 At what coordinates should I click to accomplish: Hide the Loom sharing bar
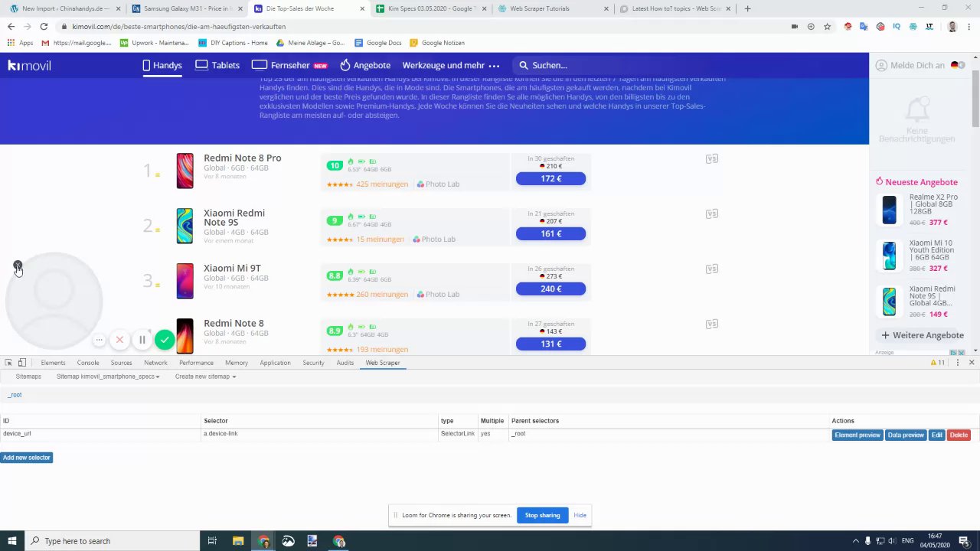(x=580, y=515)
